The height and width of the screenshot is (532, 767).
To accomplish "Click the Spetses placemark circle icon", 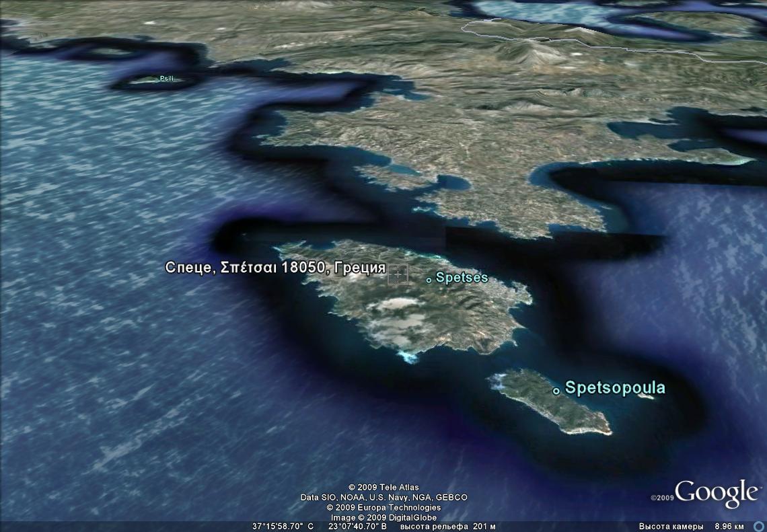I will pos(429,278).
